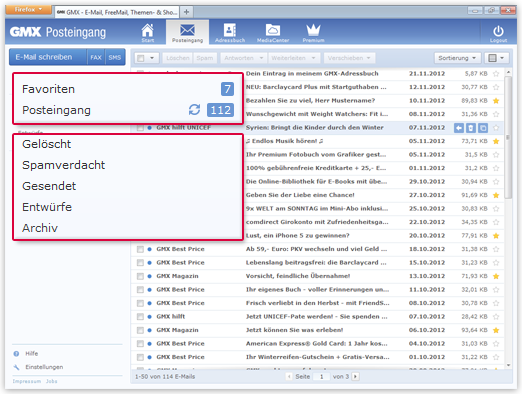Go to previous page arrow
The image size is (522, 394).
click(x=289, y=376)
